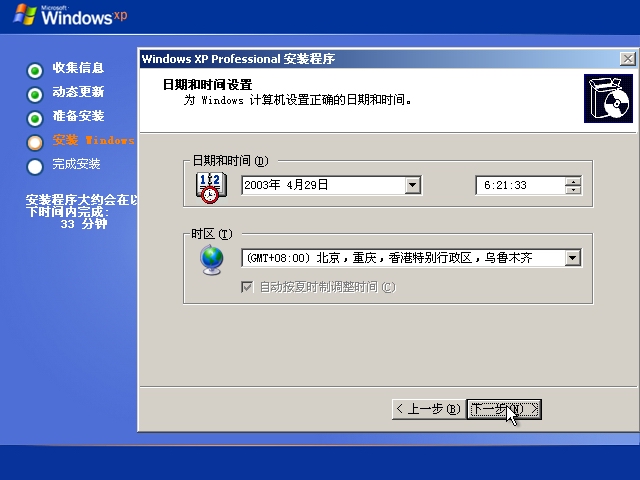Click the globe time zone icon
640x480 pixels.
[x=211, y=258]
